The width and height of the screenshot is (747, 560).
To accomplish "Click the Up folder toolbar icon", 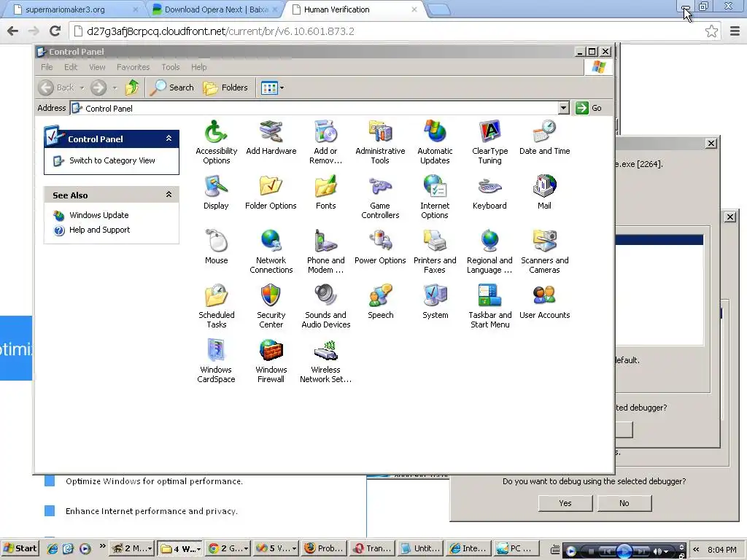I will click(132, 87).
